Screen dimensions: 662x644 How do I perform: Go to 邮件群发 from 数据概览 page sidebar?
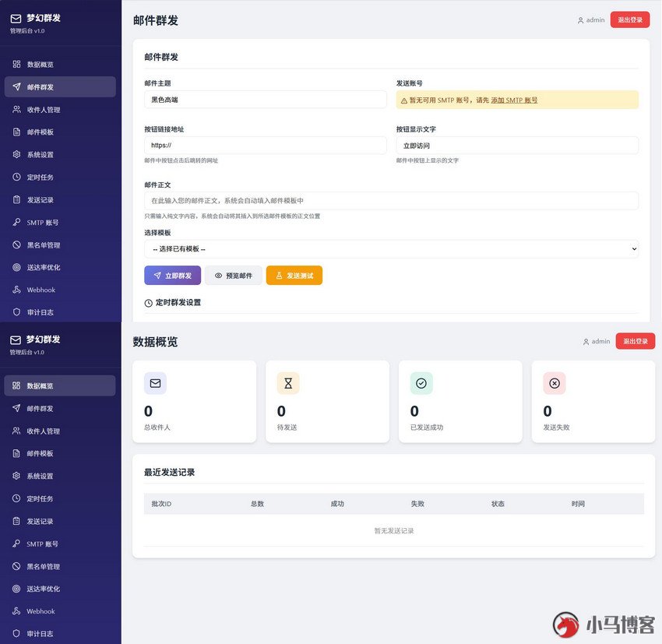click(x=60, y=408)
